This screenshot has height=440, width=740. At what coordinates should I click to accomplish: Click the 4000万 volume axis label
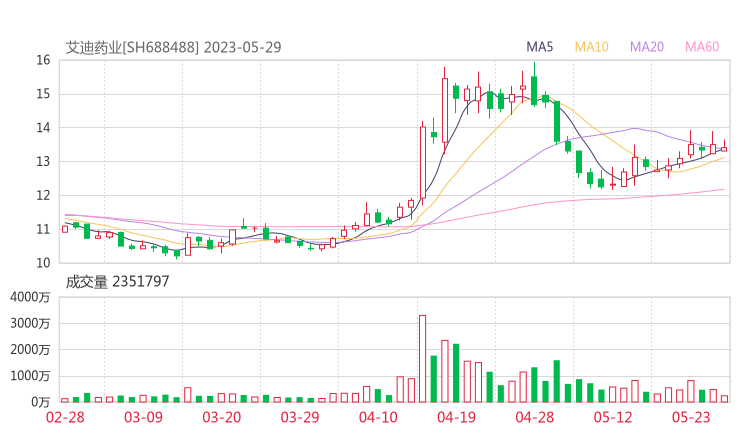click(30, 297)
